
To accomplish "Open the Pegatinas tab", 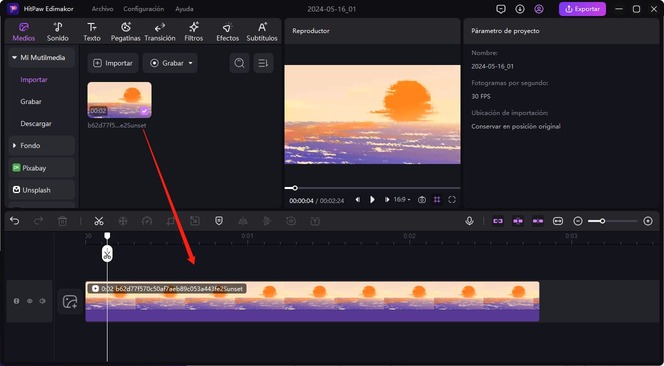I will tap(126, 32).
